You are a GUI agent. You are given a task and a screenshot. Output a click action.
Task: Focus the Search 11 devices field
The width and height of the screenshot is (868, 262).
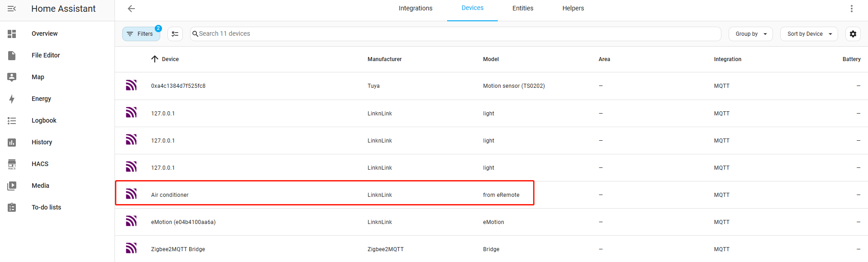point(455,34)
